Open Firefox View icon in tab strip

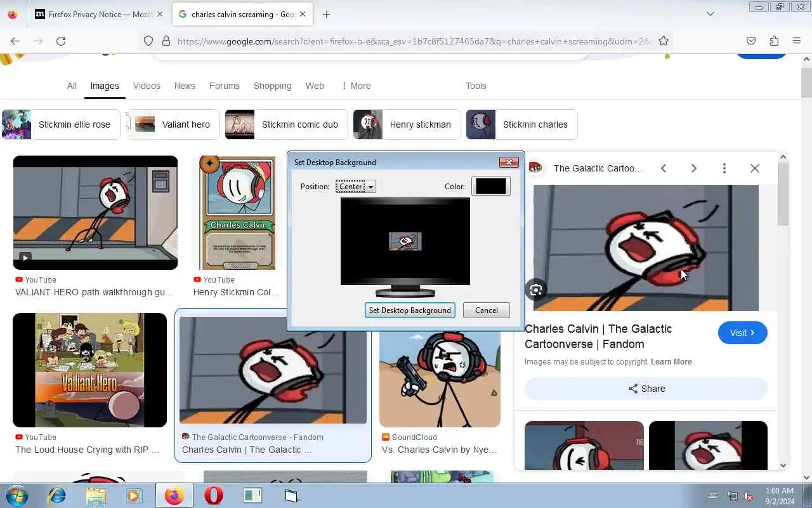13,14
